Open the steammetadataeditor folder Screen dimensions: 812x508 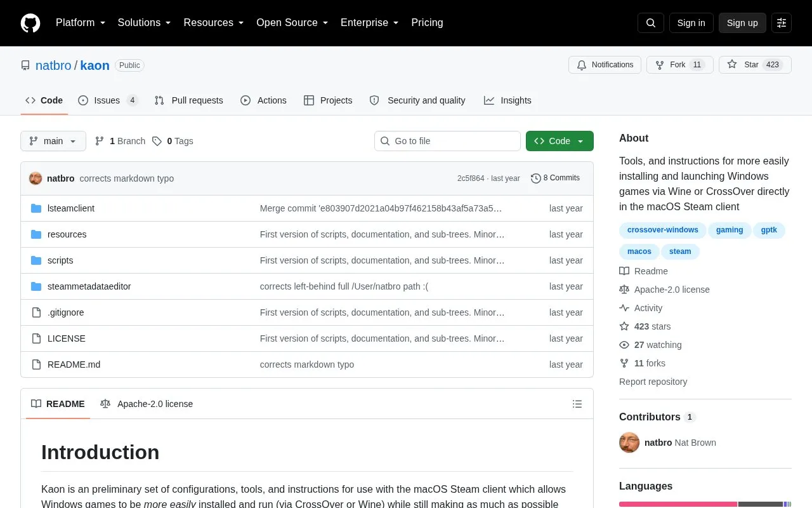(x=89, y=286)
